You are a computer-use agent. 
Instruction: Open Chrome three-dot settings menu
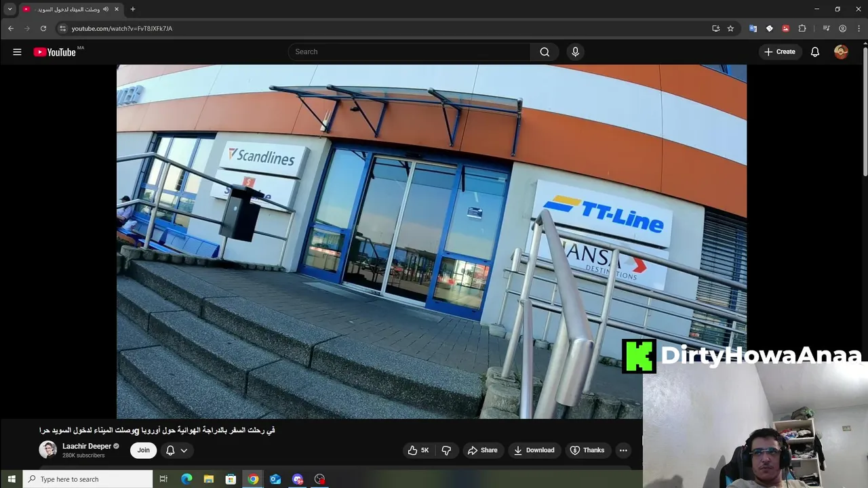point(859,28)
